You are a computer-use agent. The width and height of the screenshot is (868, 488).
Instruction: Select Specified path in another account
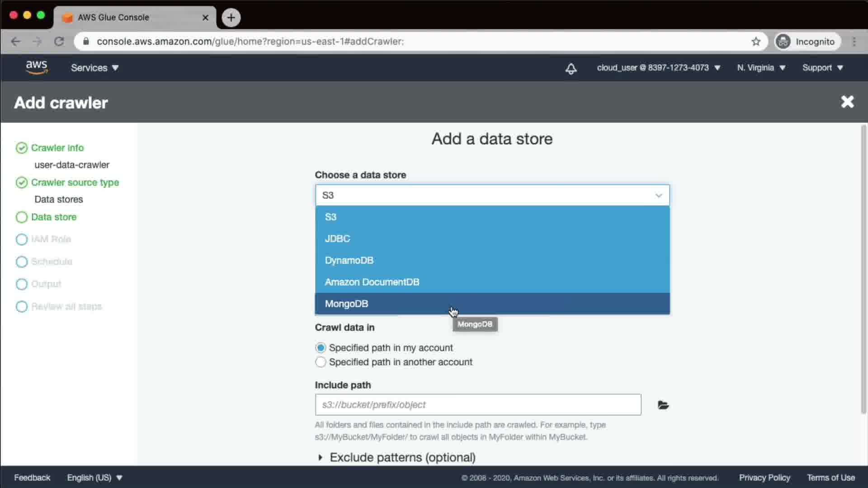321,362
